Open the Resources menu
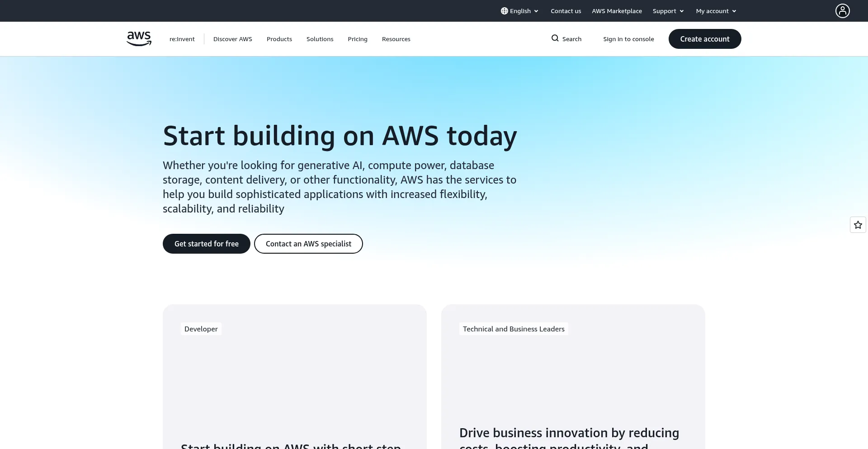Viewport: 868px width, 449px height. (x=396, y=39)
